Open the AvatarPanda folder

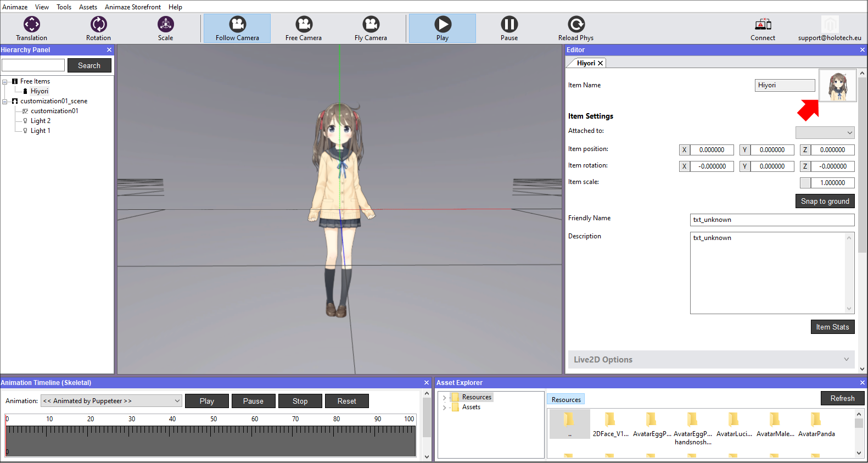[816, 425]
